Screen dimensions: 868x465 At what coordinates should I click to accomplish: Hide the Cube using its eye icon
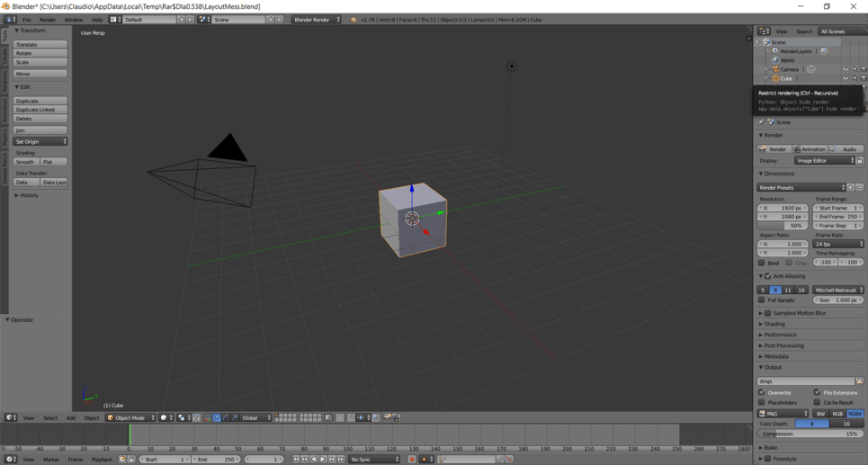pos(846,78)
